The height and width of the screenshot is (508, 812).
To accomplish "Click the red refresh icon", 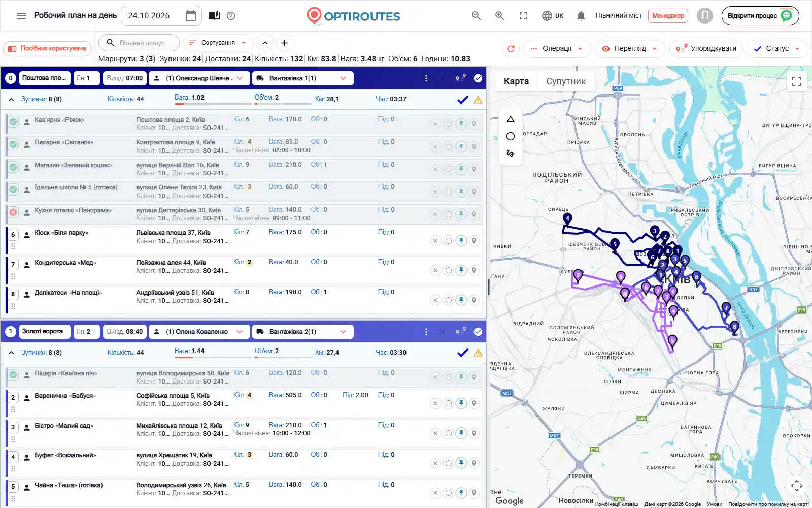I will [511, 49].
